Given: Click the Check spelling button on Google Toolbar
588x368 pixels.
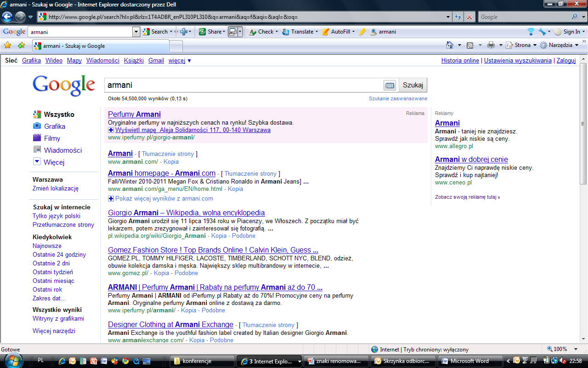Looking at the screenshot, I should point(261,32).
